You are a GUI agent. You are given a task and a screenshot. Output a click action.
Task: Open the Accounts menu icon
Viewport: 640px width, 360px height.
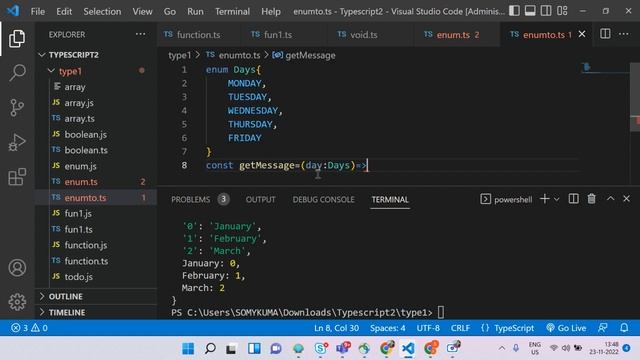(17, 268)
